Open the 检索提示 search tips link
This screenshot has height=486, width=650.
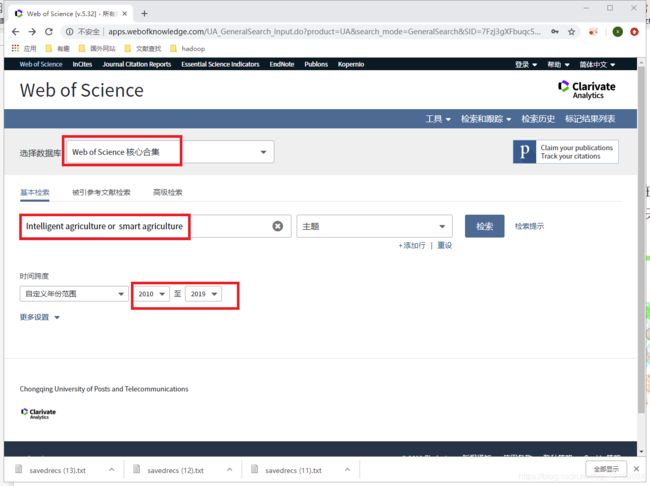coord(529,226)
